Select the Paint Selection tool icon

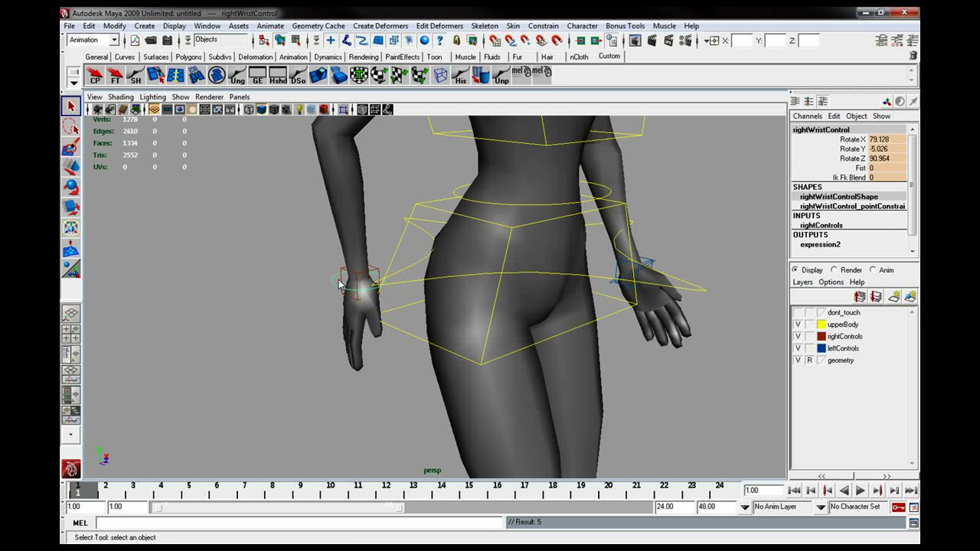[x=71, y=147]
